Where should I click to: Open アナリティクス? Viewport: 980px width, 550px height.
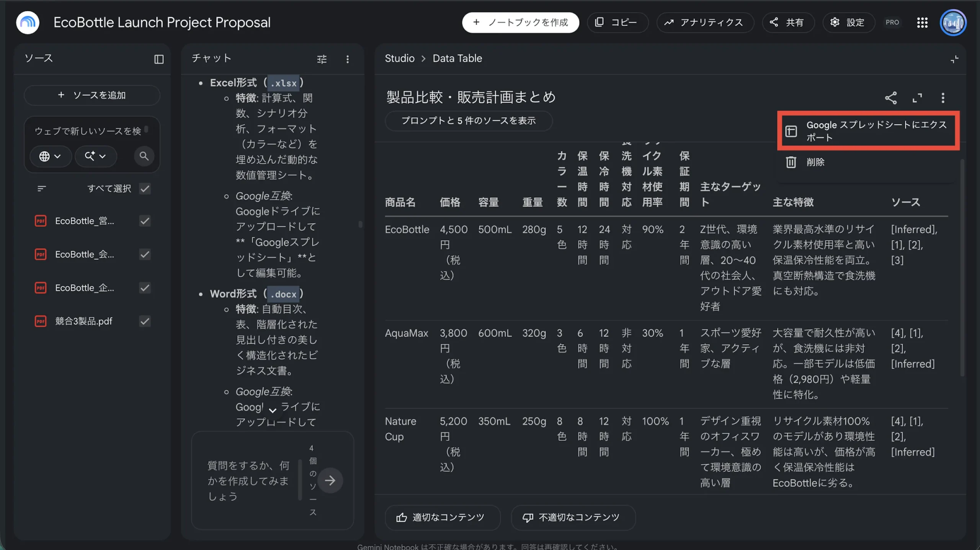point(705,23)
